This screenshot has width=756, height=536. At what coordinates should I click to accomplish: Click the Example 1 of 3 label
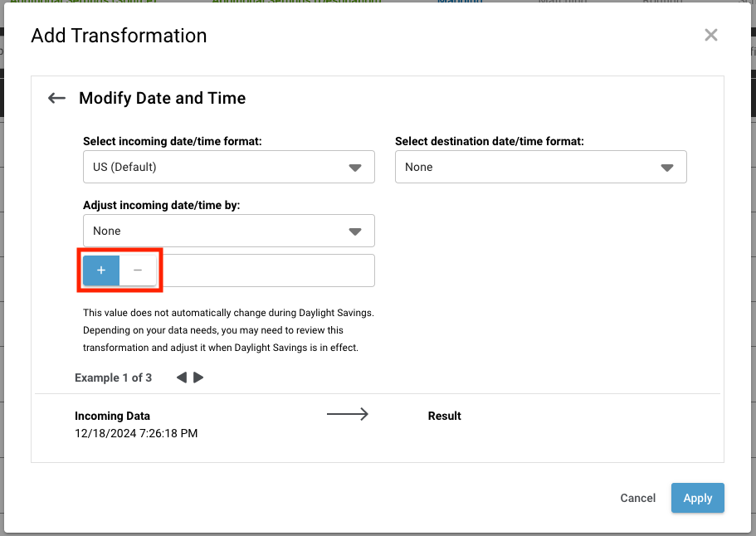tap(114, 378)
